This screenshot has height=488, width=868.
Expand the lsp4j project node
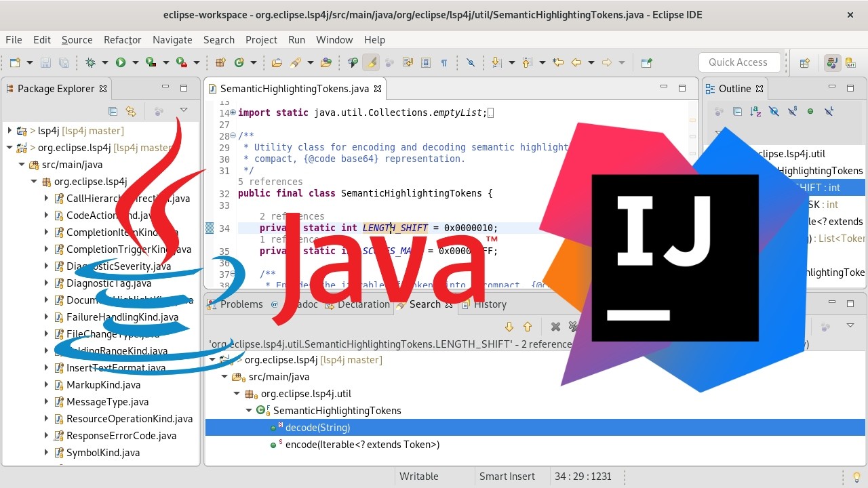pyautogui.click(x=9, y=131)
